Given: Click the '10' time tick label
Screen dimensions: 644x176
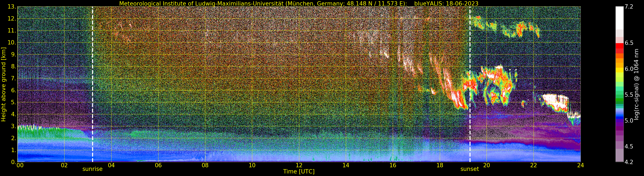Looking at the screenshot, I should click(252, 165).
